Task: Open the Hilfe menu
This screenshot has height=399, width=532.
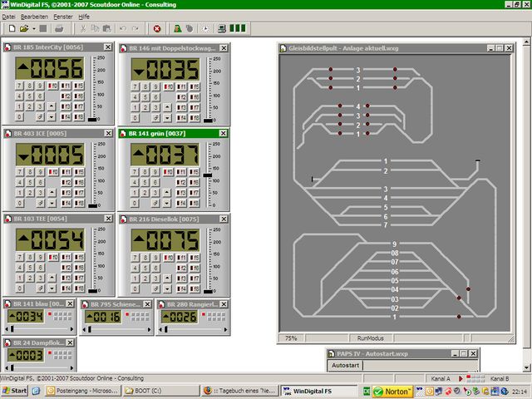Action: click(84, 17)
